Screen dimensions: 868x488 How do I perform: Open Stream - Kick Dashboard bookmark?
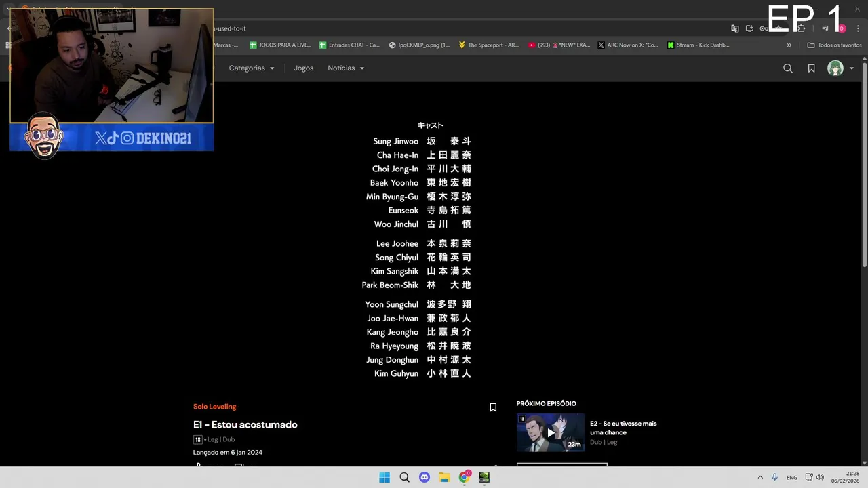click(x=698, y=45)
